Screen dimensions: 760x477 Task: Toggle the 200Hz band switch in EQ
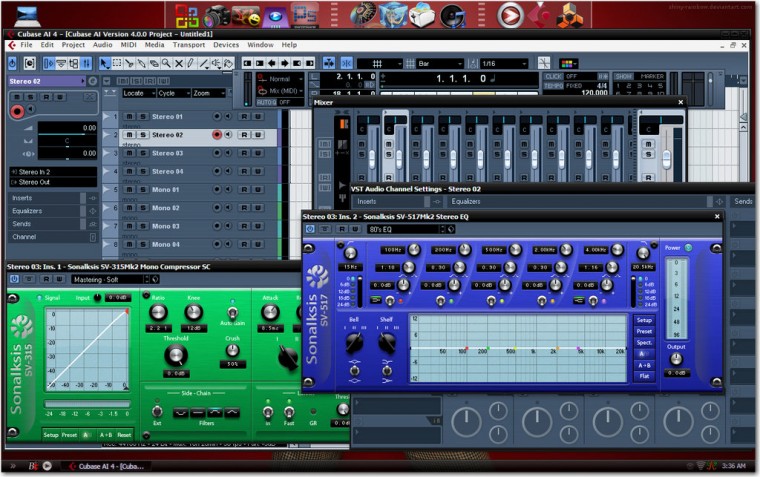click(441, 301)
